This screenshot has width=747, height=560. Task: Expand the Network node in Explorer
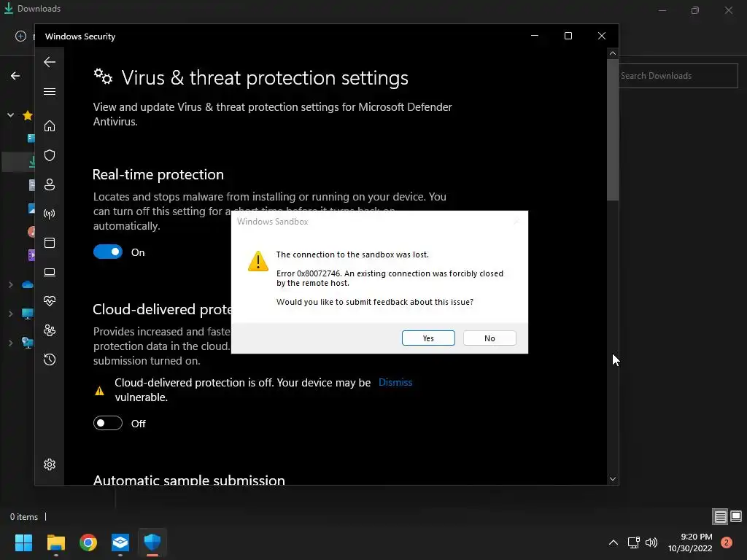pyautogui.click(x=10, y=343)
